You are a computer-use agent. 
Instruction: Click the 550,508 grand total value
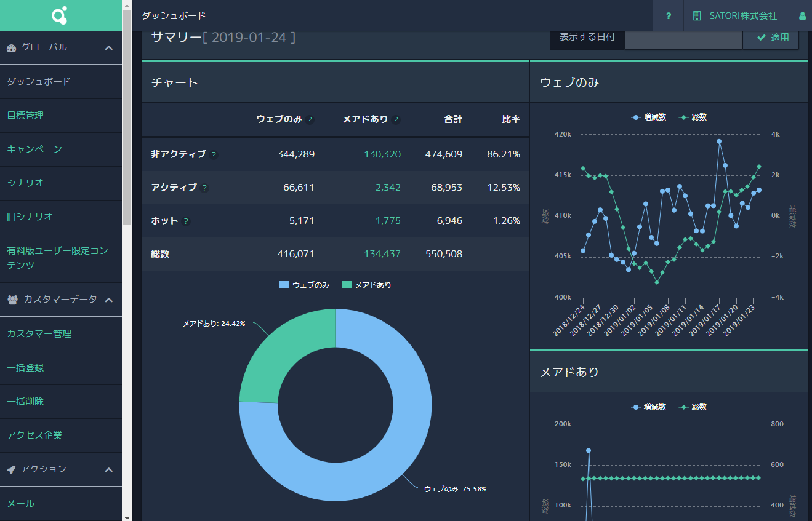pos(444,253)
